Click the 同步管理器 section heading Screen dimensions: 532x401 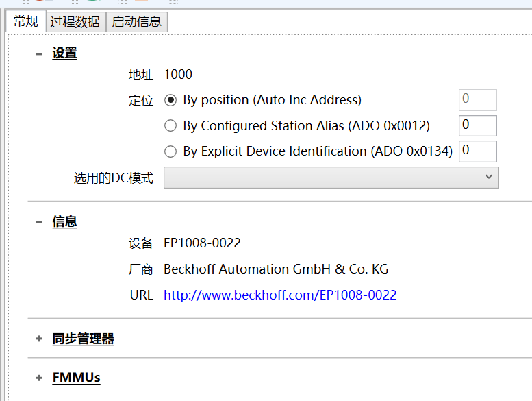point(83,339)
